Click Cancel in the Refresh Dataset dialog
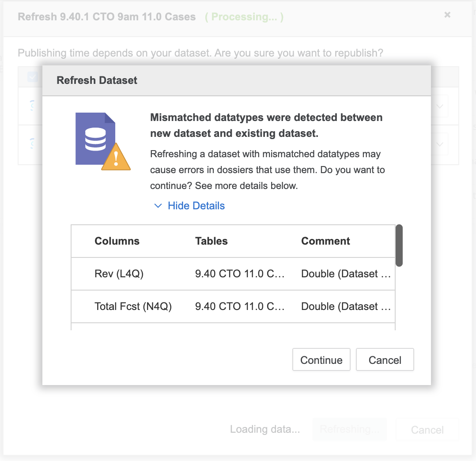Image resolution: width=476 pixels, height=461 pixels. [385, 359]
